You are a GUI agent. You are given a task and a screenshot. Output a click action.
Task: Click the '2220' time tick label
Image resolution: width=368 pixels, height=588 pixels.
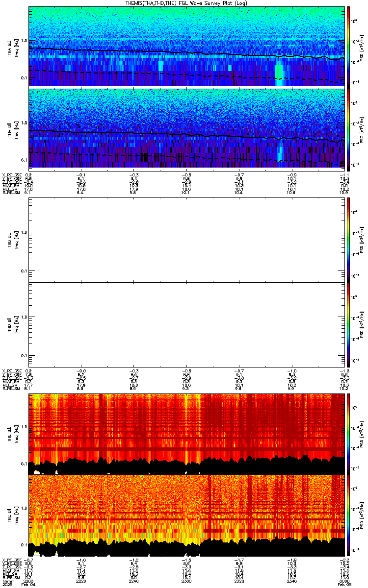point(81,581)
